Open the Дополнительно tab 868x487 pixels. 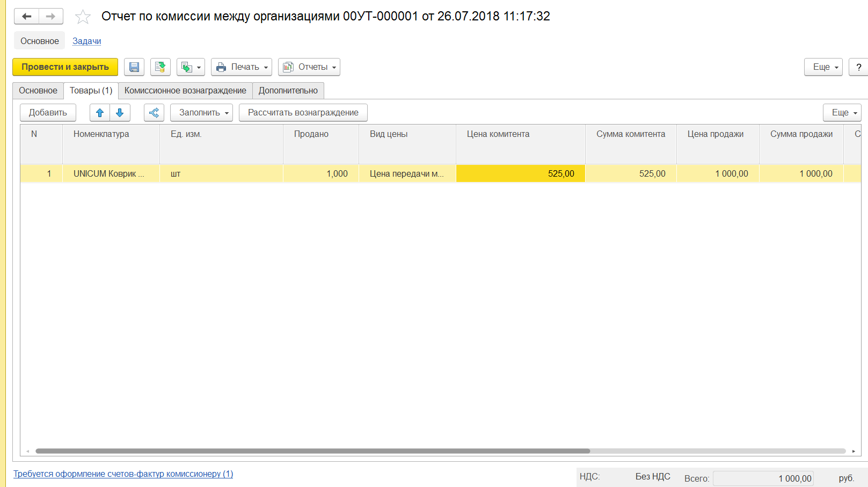pyautogui.click(x=288, y=91)
